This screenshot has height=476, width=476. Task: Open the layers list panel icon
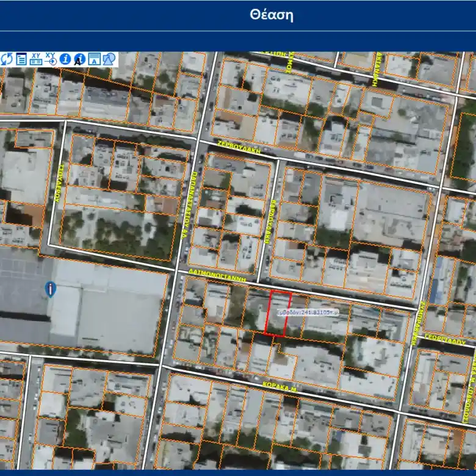tap(21, 59)
